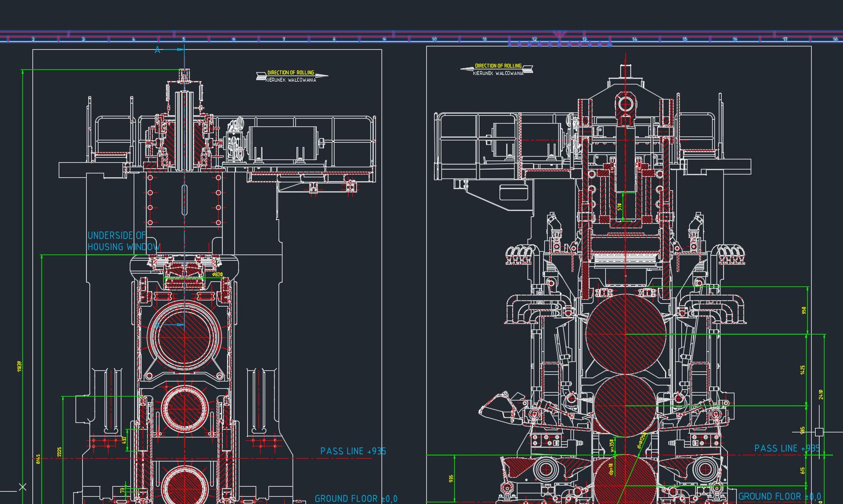The width and height of the screenshot is (843, 504).
Task: Click the UNDERSIDE OF HOUSING WINDOW label
Action: point(123,241)
